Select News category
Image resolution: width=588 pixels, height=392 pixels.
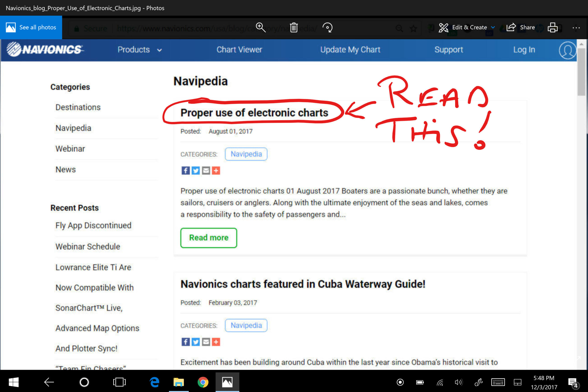click(x=66, y=169)
